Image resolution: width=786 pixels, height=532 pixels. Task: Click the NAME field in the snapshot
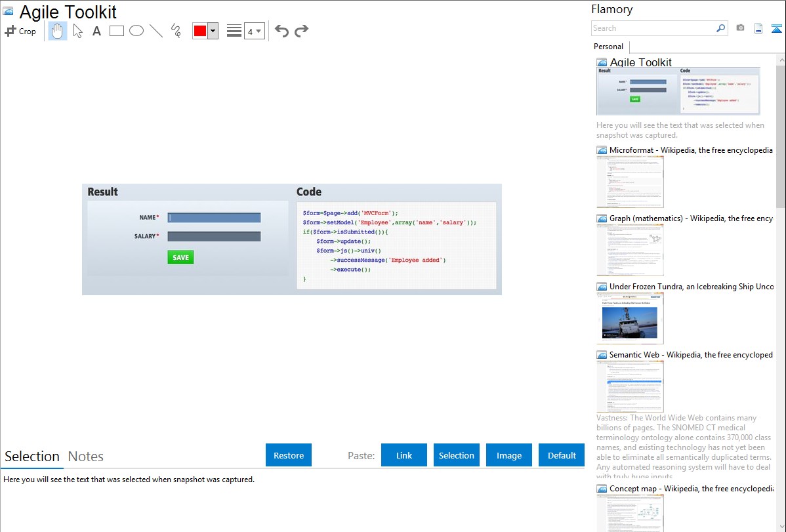214,218
